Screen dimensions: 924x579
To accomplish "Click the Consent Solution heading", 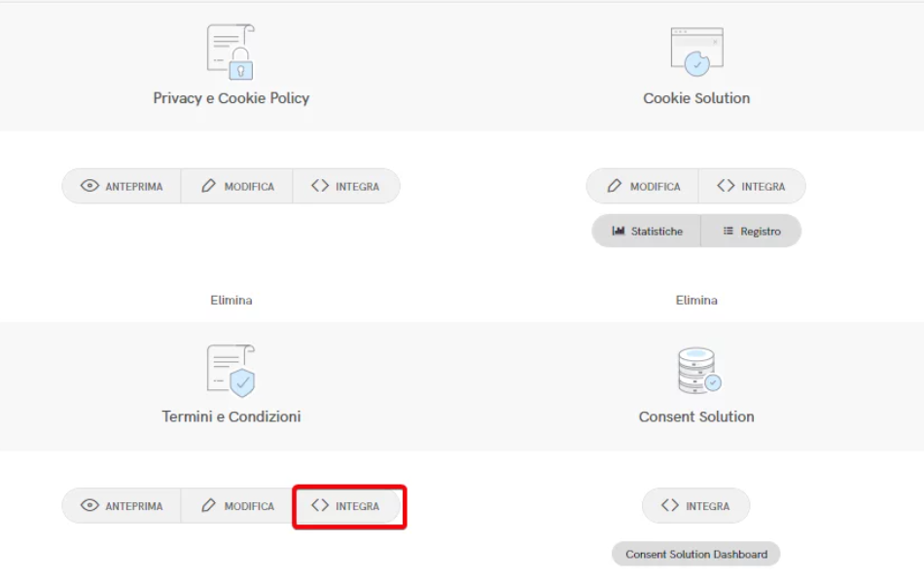I will coord(696,416).
